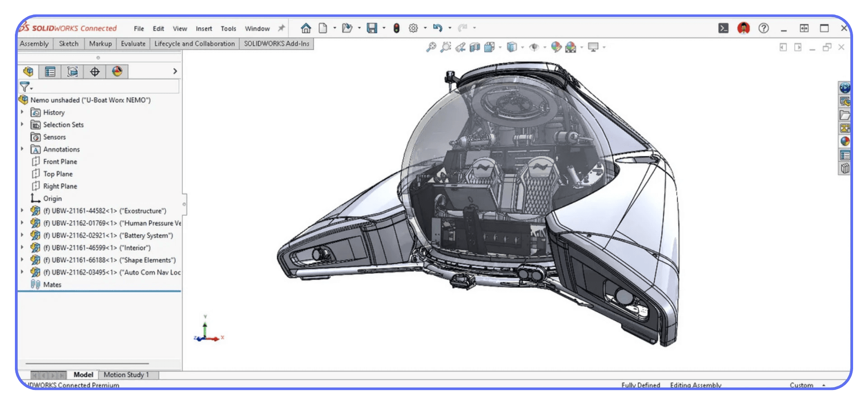Screen dimensions: 868x404
Task: Click the filter funnel icon in tree
Action: tap(24, 86)
